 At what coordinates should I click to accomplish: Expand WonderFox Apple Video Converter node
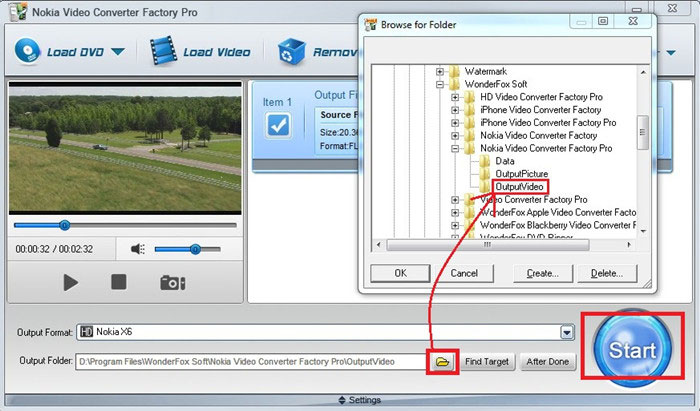click(455, 213)
